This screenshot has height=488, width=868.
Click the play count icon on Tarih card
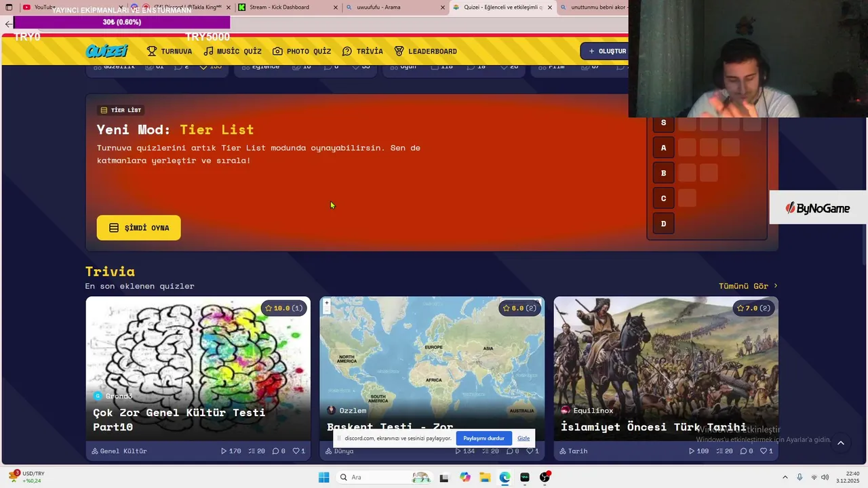[x=692, y=451]
